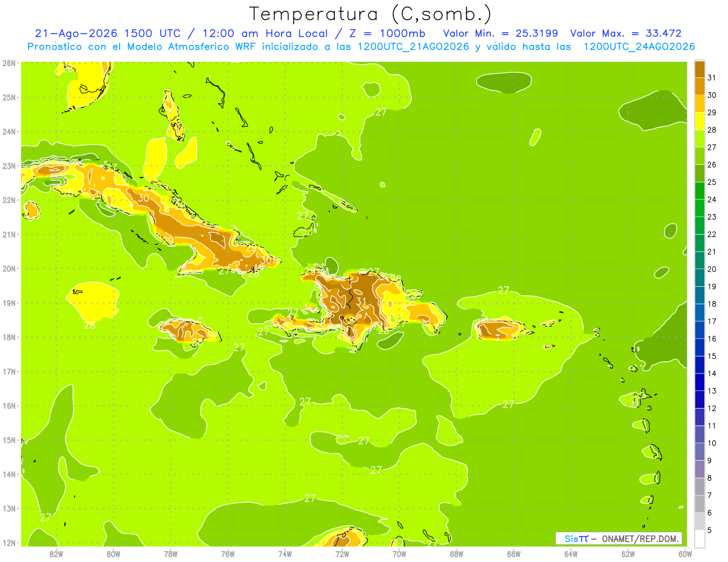
Task: Click the valid-until time '1200UTC_24AGO2026'
Action: tap(639, 47)
